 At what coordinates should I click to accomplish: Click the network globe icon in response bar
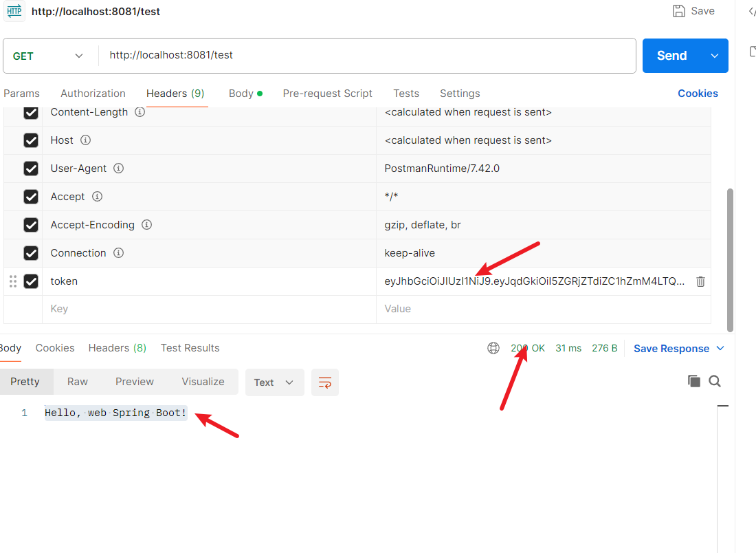click(x=493, y=348)
